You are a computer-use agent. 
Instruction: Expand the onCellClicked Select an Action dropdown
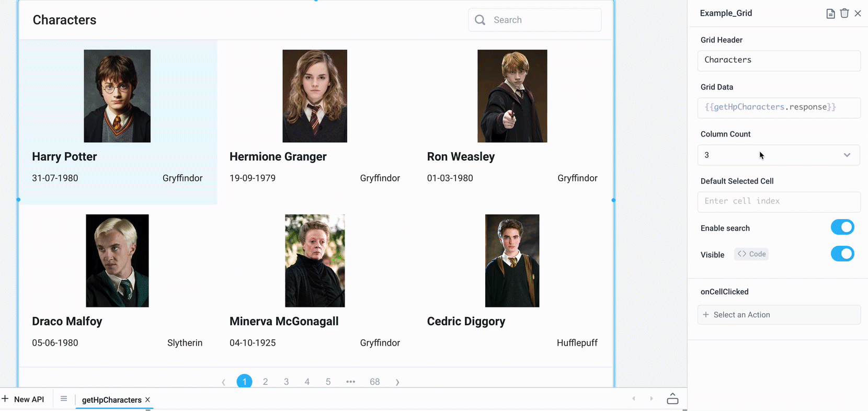pyautogui.click(x=778, y=315)
